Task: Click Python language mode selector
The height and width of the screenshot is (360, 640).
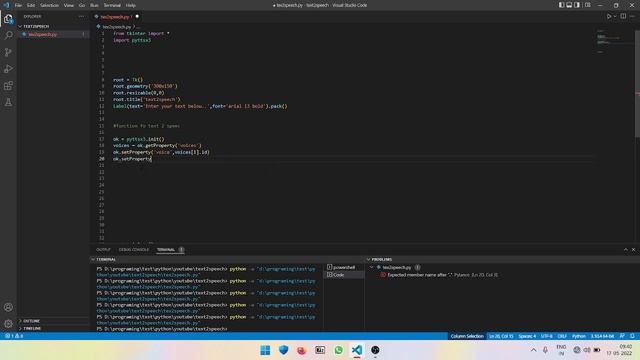Action: point(578,336)
